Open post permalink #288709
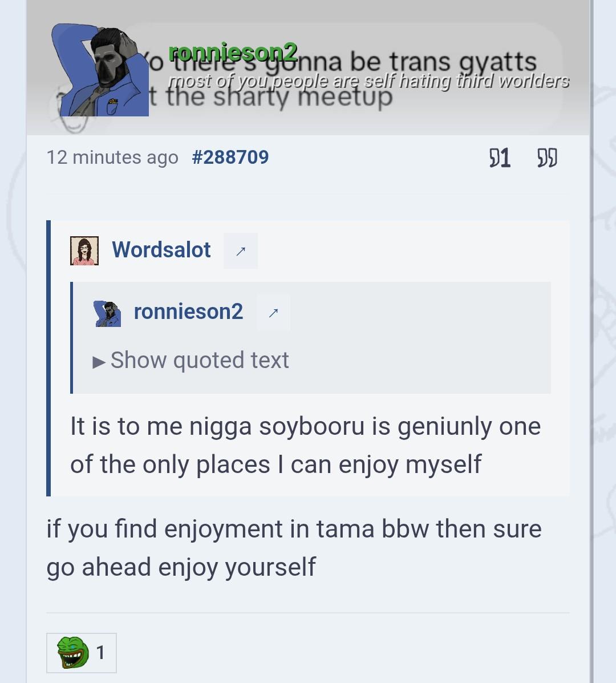This screenshot has width=616, height=683. 230,157
